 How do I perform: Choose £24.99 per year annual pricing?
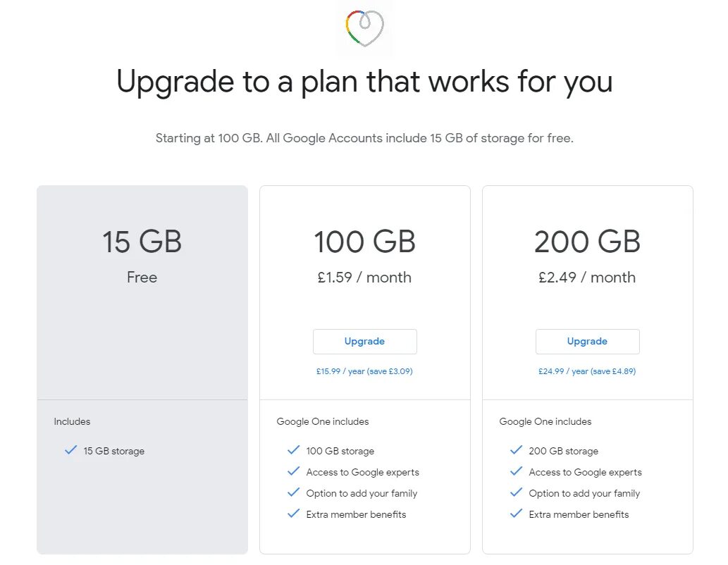click(x=587, y=371)
